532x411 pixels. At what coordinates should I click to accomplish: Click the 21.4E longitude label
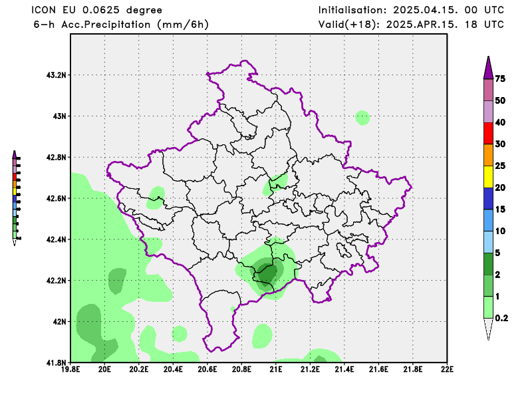pos(344,369)
